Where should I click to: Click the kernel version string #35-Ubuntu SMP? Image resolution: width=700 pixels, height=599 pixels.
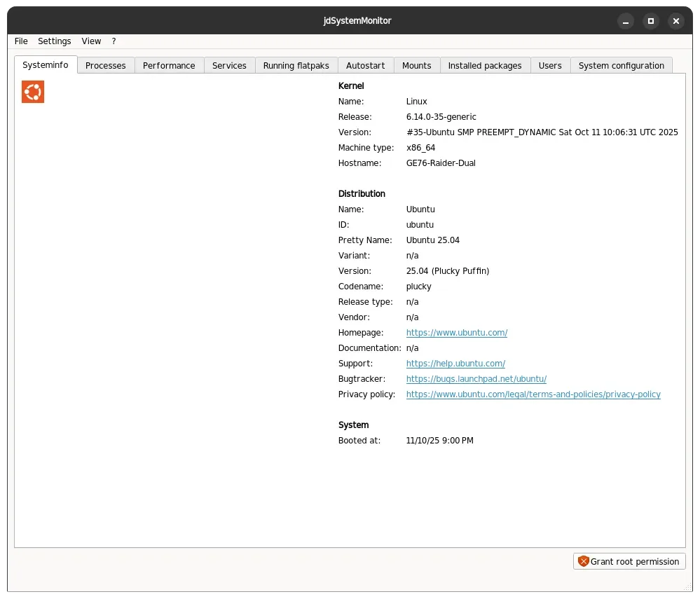point(542,132)
